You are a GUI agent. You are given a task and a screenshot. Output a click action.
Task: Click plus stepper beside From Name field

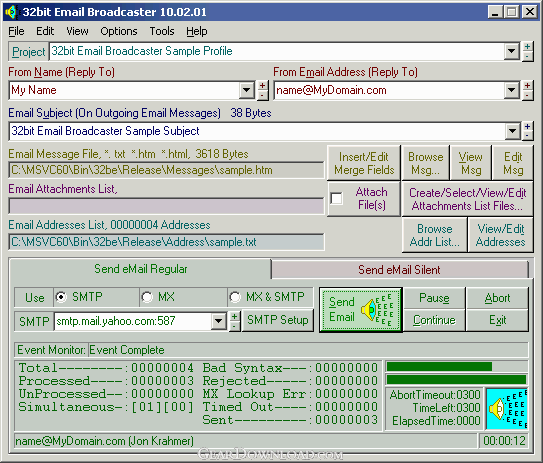point(262,86)
